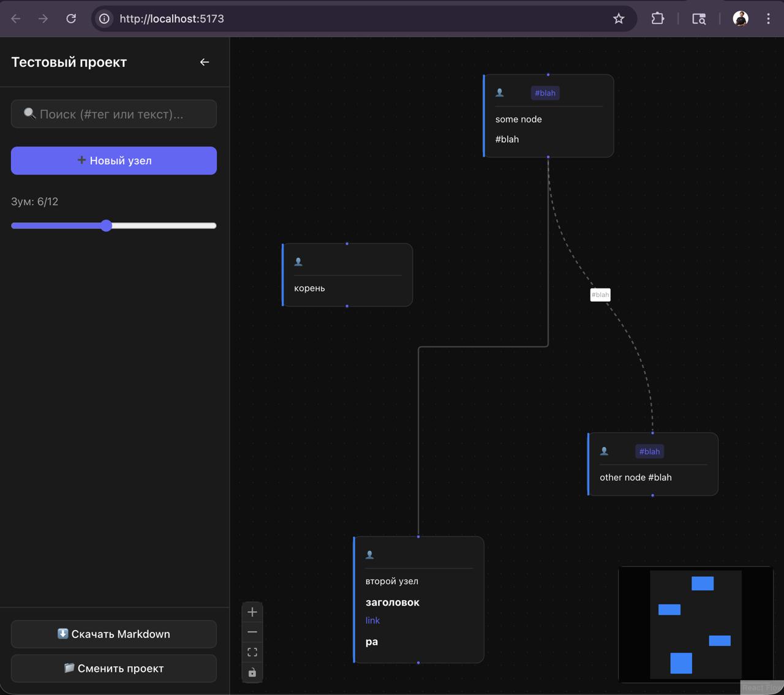Click the '#blah' body text in 'some node'

[507, 139]
